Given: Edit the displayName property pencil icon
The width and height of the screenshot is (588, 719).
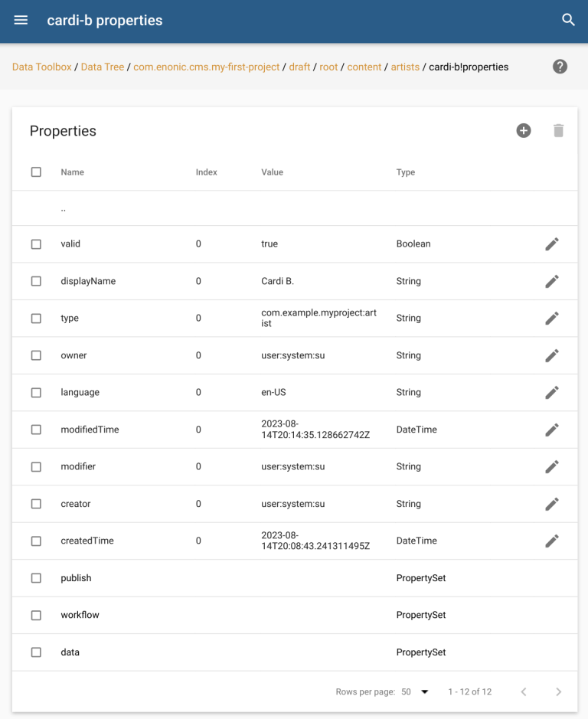Looking at the screenshot, I should tap(551, 281).
